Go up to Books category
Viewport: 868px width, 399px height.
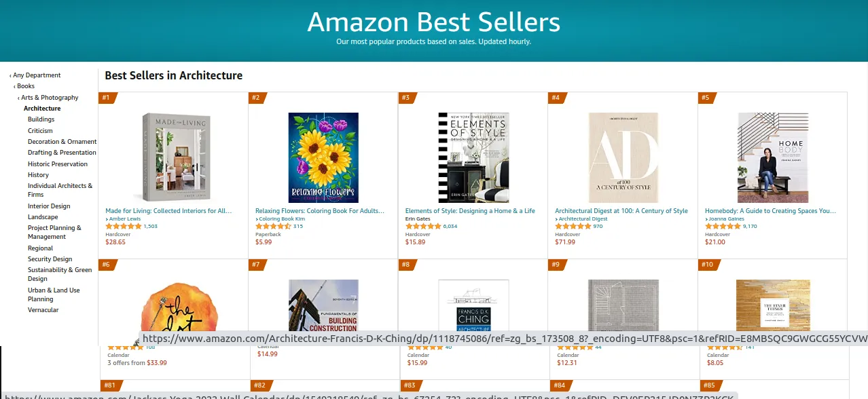tap(26, 86)
